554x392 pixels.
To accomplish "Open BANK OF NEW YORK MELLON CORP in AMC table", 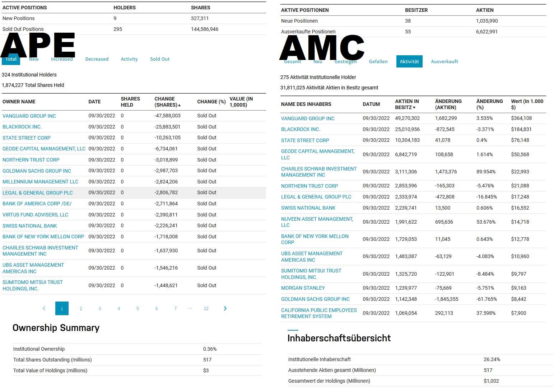I will (315, 239).
